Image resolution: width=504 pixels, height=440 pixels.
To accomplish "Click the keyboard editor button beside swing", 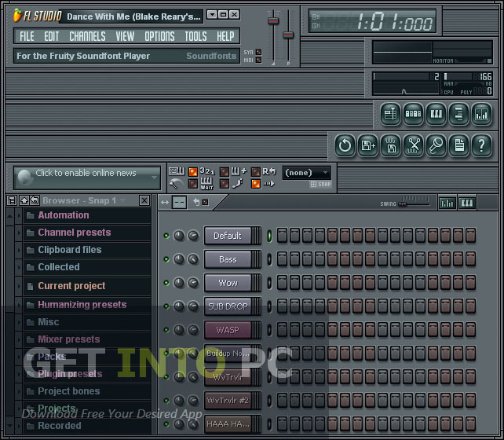I will [x=467, y=203].
